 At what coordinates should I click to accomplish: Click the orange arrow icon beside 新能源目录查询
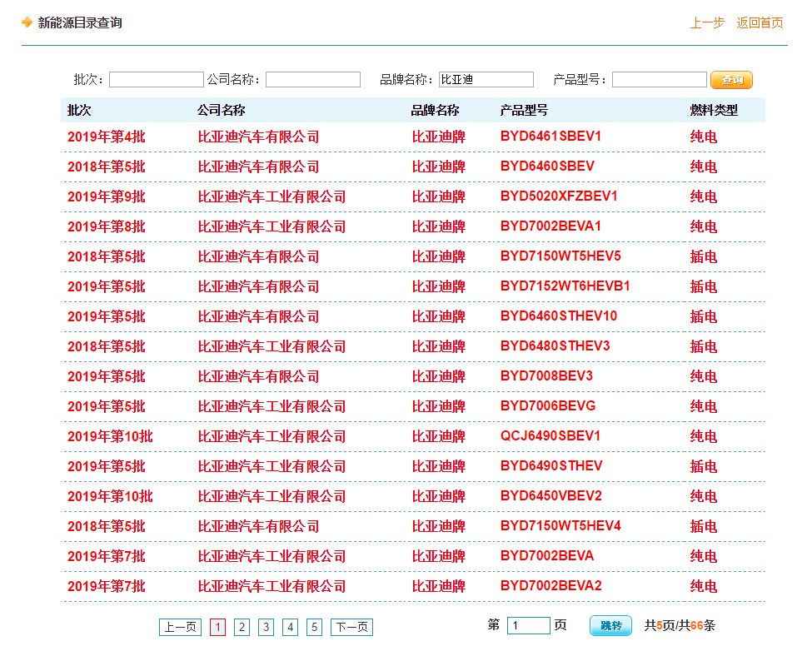pyautogui.click(x=27, y=22)
